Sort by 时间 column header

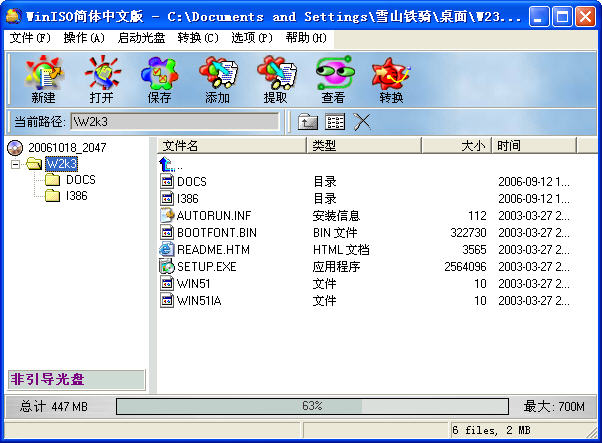pyautogui.click(x=534, y=146)
